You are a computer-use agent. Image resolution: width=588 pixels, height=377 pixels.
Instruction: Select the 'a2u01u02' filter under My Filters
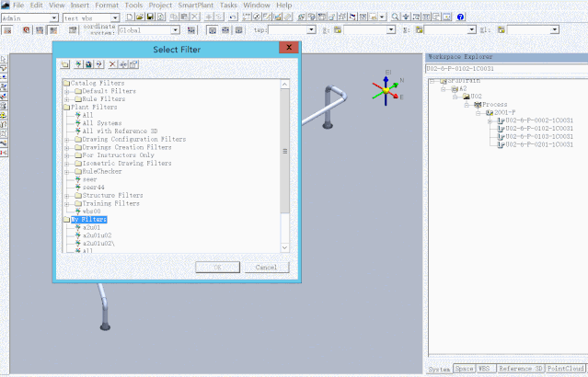(97, 235)
